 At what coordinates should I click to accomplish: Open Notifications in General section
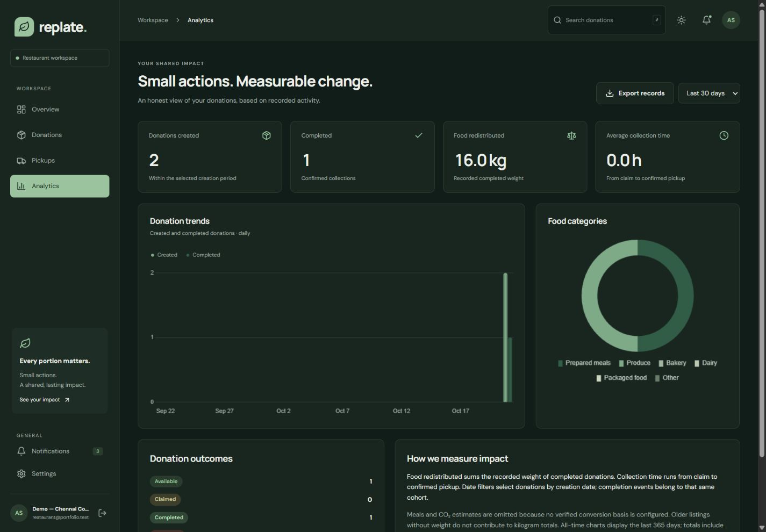[60, 451]
